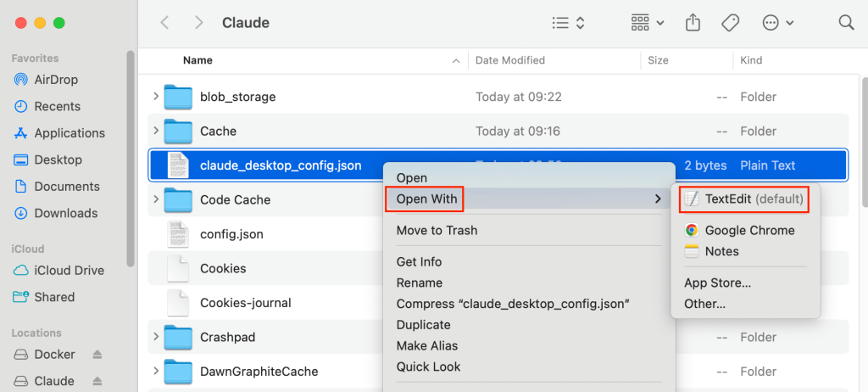Expand the Cache folder chevron

click(156, 131)
